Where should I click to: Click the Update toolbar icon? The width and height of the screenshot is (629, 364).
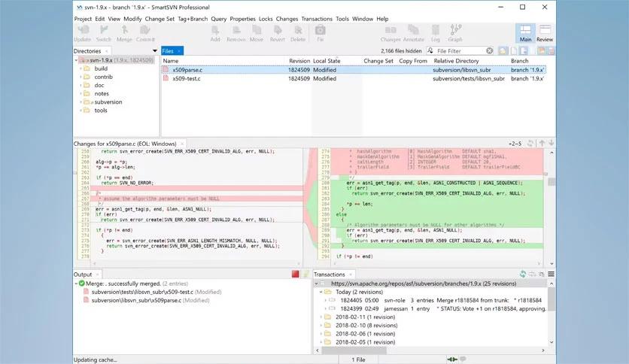point(83,32)
